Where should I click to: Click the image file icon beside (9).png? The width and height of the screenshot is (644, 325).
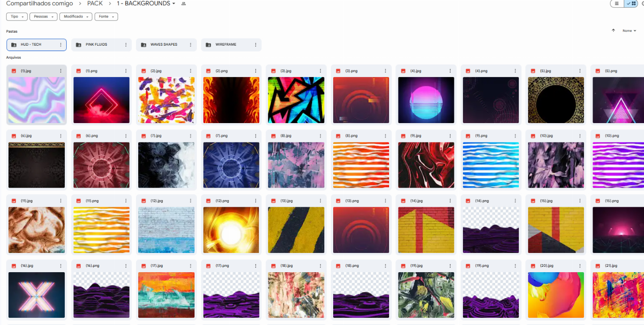pyautogui.click(x=468, y=136)
